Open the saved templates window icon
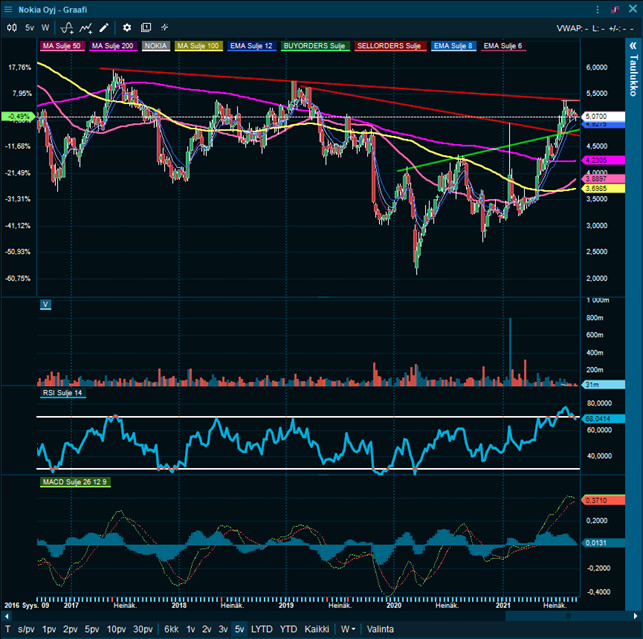643x639 pixels. coord(146,27)
